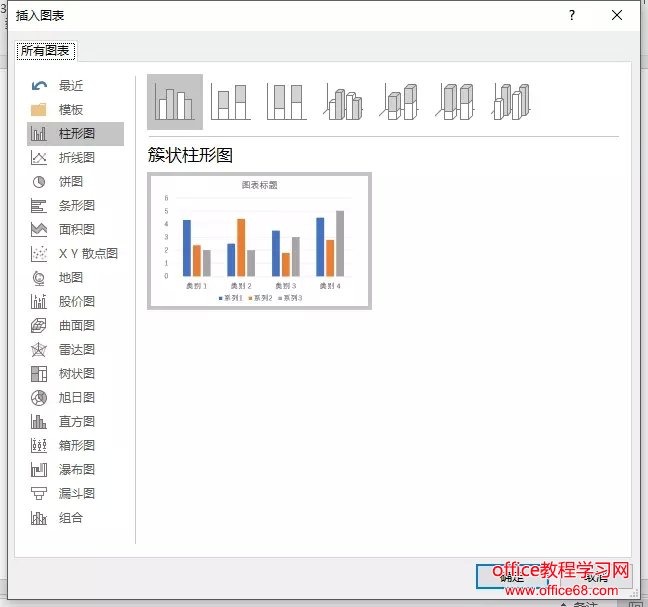This screenshot has height=607, width=648.
Task: Pick the 3-D stacked column subtype icon
Action: [400, 102]
